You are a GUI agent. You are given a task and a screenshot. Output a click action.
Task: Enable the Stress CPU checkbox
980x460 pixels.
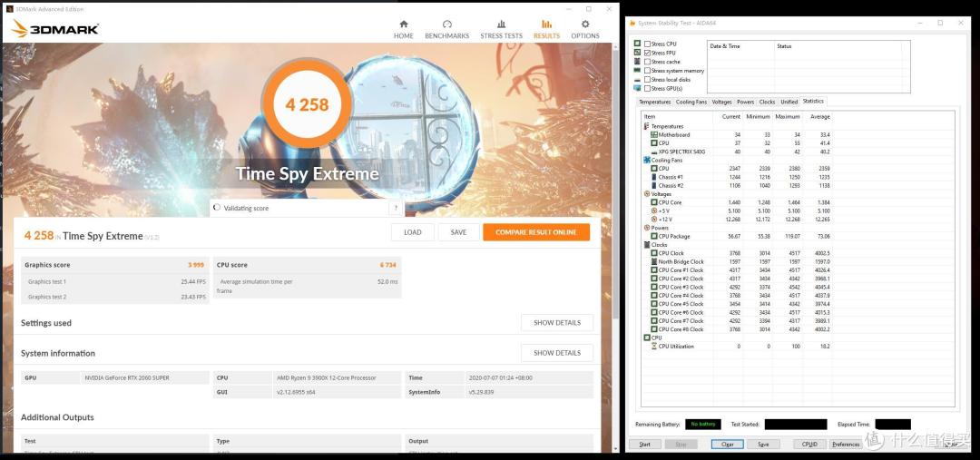pyautogui.click(x=647, y=44)
